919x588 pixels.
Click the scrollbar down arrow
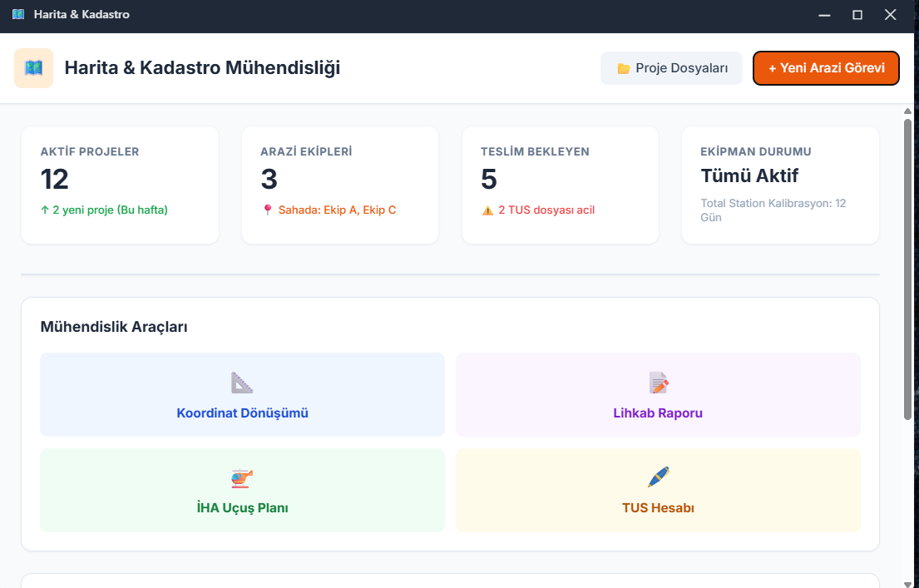coord(907,581)
